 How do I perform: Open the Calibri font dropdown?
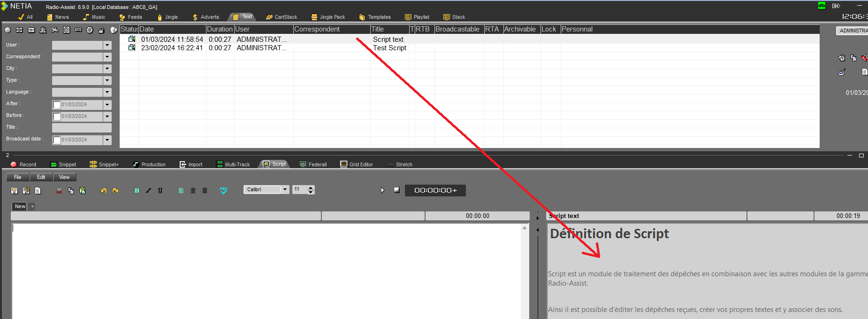[x=285, y=189]
